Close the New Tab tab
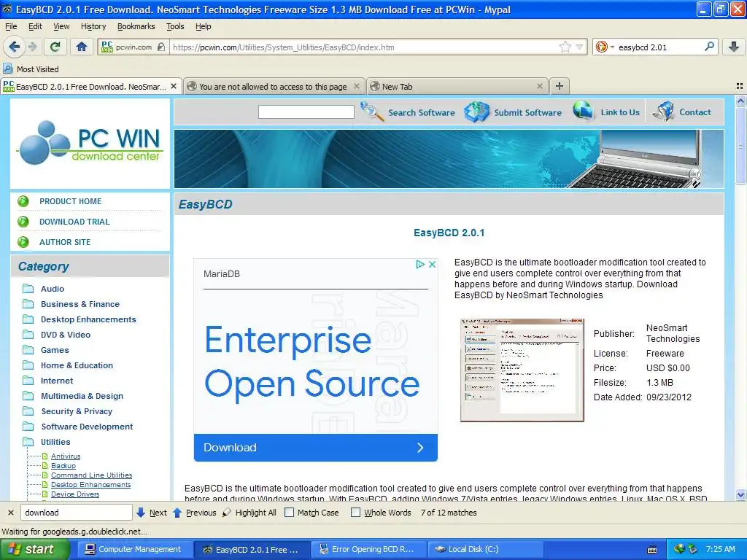747x560 pixels. point(540,86)
